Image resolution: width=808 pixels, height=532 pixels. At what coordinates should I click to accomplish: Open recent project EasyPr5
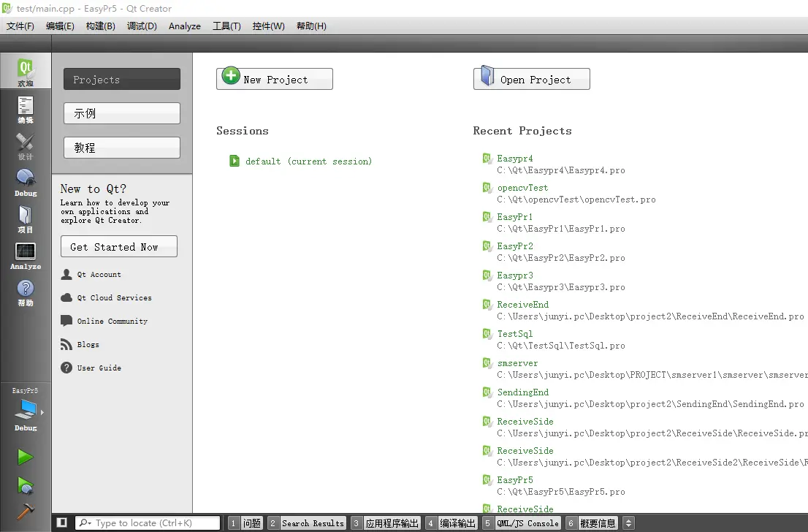(x=515, y=479)
